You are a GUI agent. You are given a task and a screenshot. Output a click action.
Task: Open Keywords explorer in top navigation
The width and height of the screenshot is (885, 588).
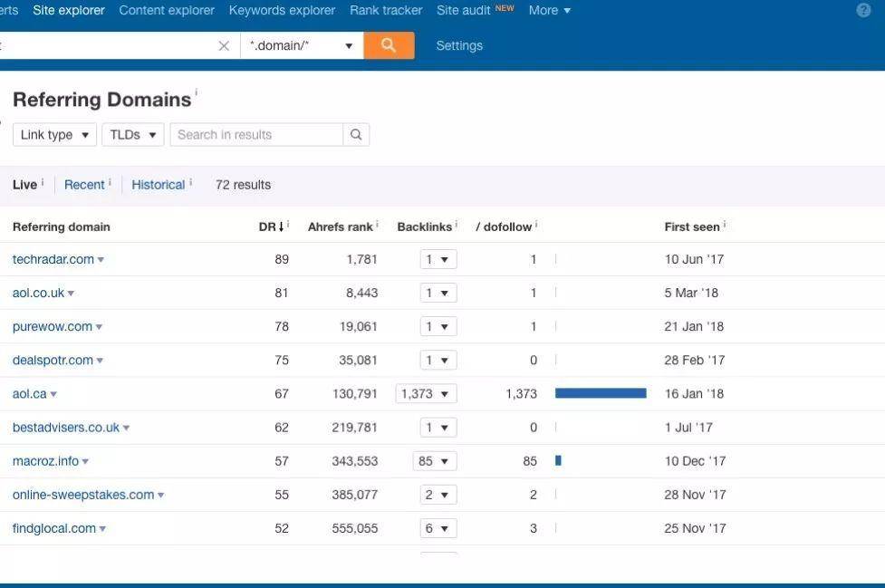[x=283, y=10]
